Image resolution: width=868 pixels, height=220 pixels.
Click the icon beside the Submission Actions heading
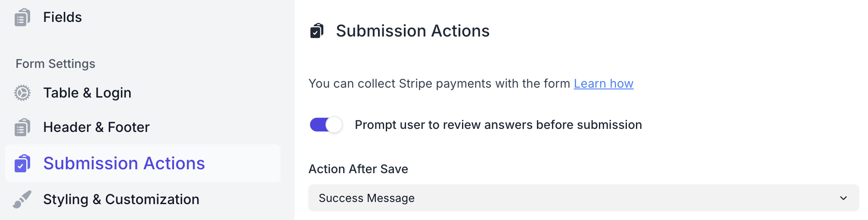(317, 31)
